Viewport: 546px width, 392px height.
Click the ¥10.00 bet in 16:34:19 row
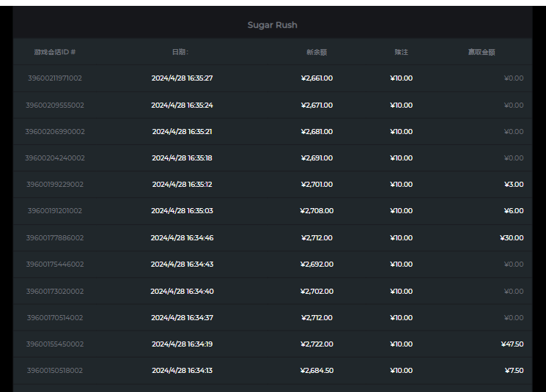point(401,344)
